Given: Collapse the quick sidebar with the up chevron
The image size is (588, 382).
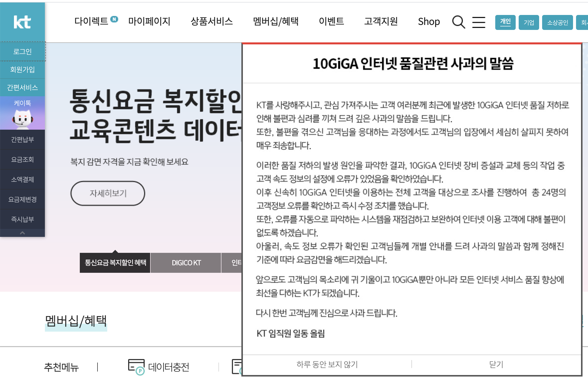Looking at the screenshot, I should click(22, 233).
